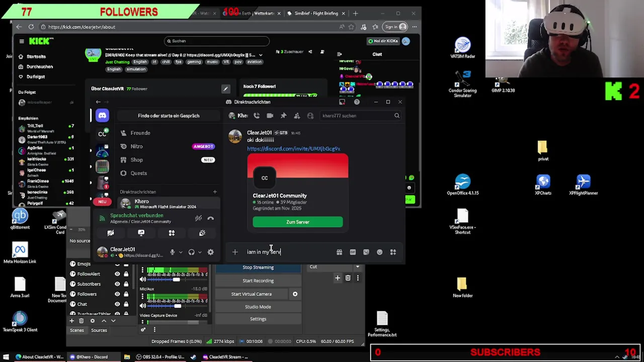This screenshot has width=644, height=362.
Task: Show user profile icon in Discord header
Action: pyautogui.click(x=310, y=116)
